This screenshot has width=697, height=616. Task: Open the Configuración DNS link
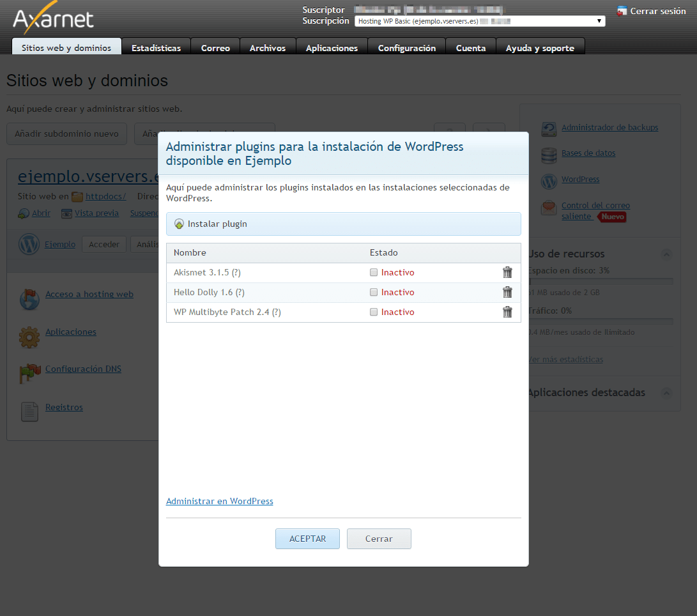[x=83, y=369]
